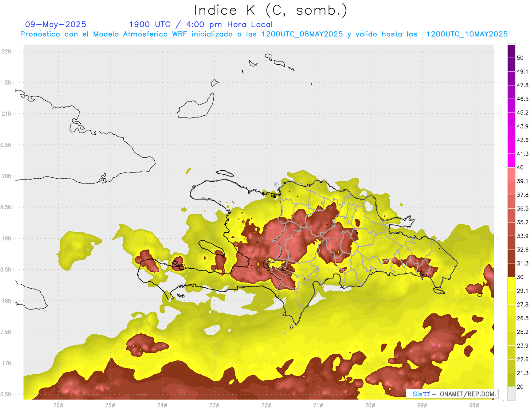Click the 'Indice K (C, somb.)' title
This screenshot has height=411, width=532.
(x=271, y=11)
